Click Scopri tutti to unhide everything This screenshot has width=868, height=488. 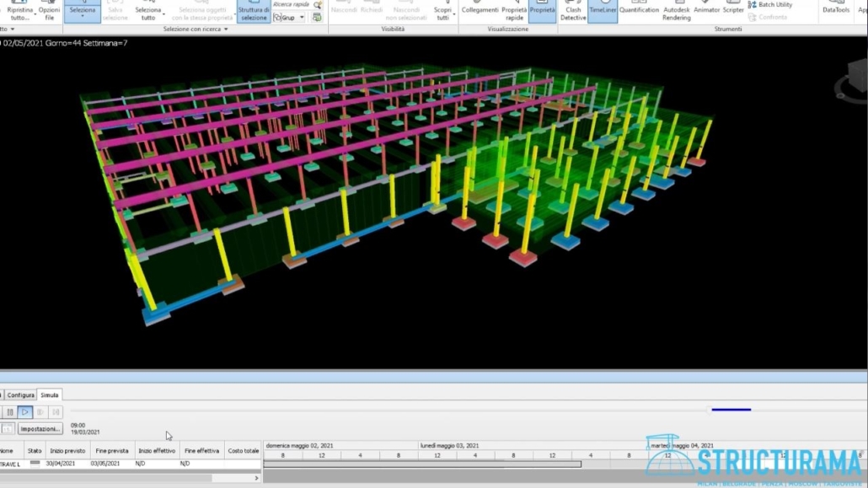[443, 11]
